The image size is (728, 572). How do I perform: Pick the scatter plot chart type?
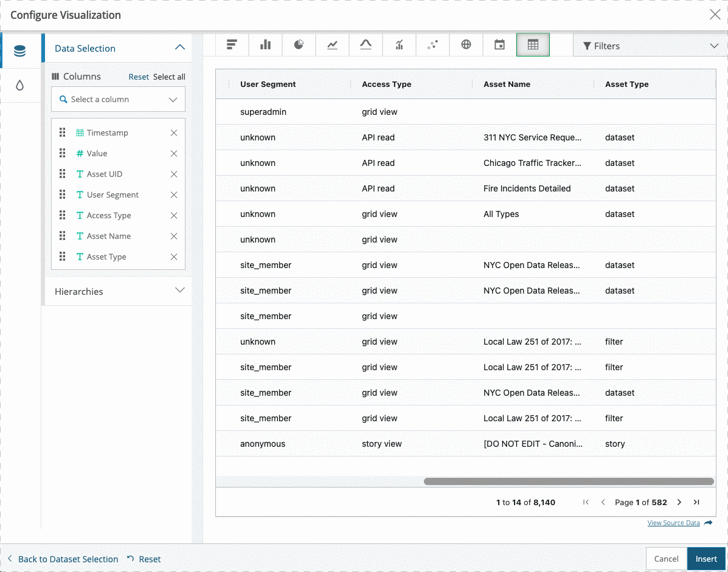[x=432, y=44]
